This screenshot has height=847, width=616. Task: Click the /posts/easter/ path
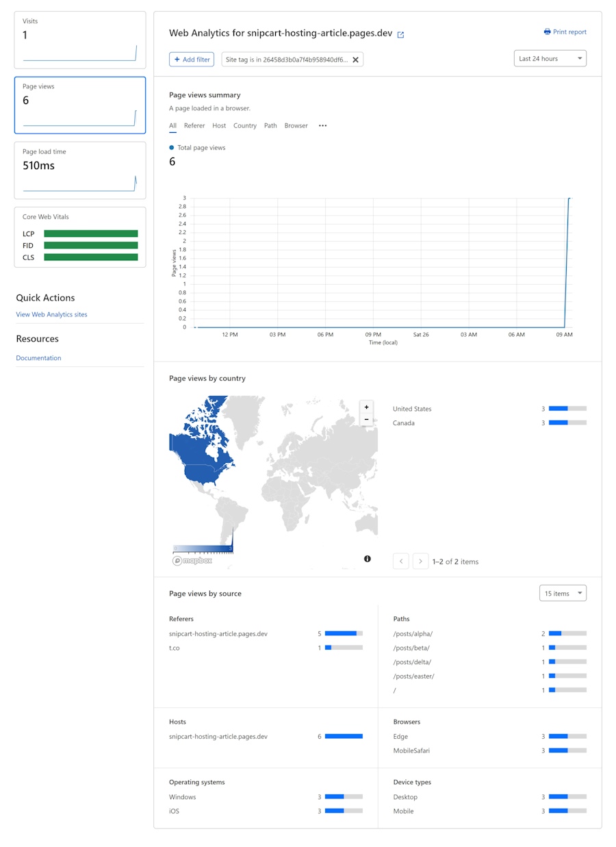414,677
